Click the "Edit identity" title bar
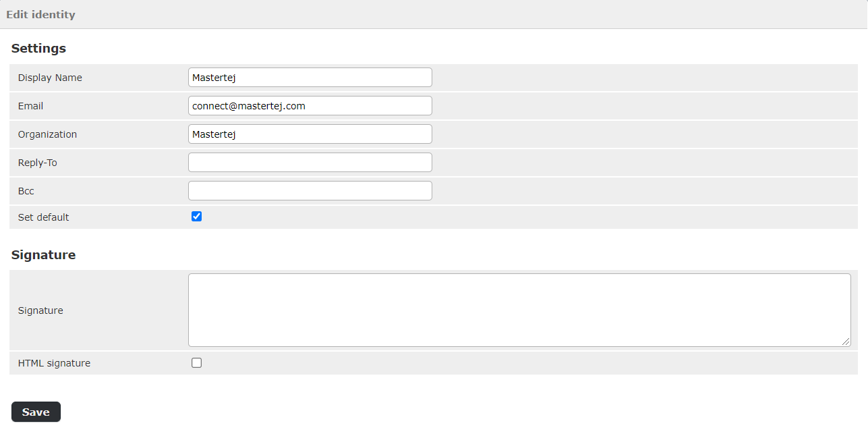The image size is (868, 436). tap(40, 14)
